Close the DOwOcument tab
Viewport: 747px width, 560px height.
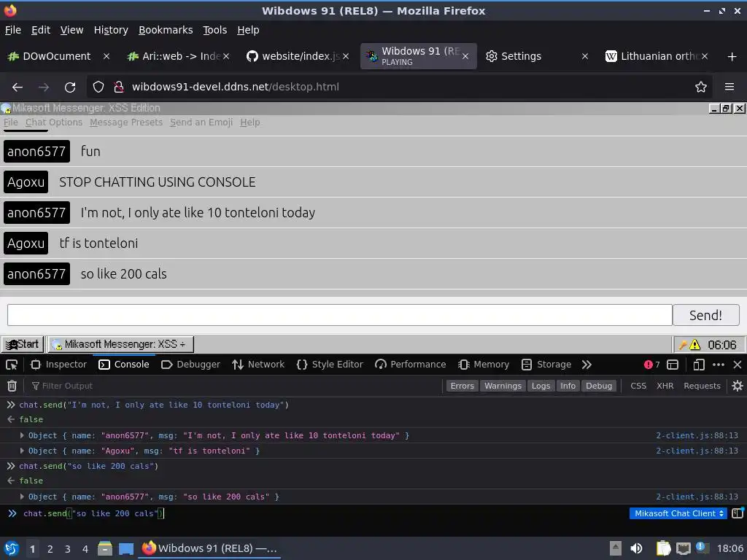[107, 57]
